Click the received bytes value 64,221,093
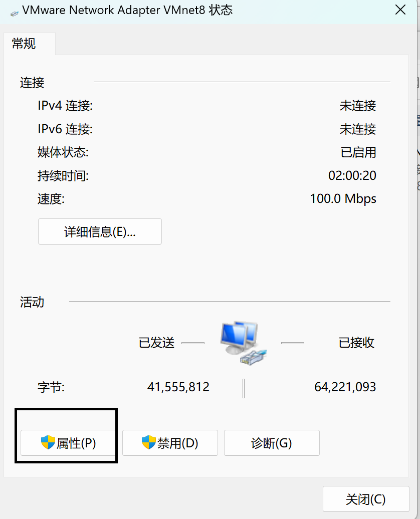The height and width of the screenshot is (519, 420). (x=345, y=387)
